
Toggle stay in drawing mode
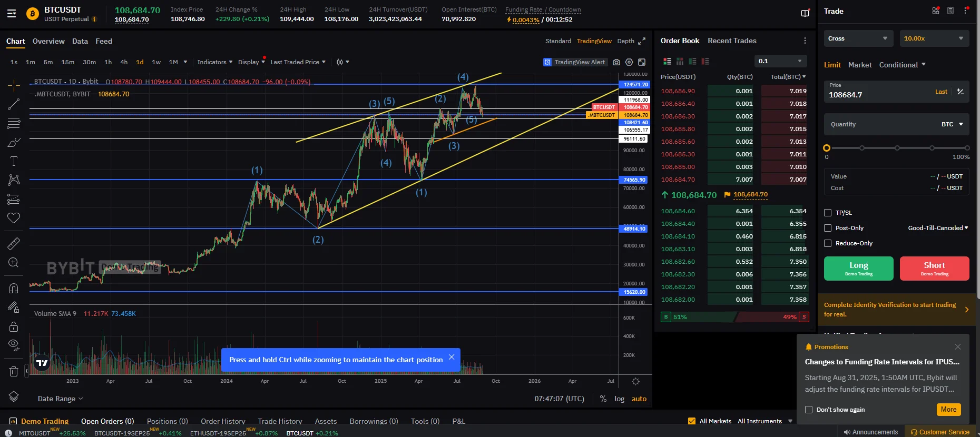(14, 307)
